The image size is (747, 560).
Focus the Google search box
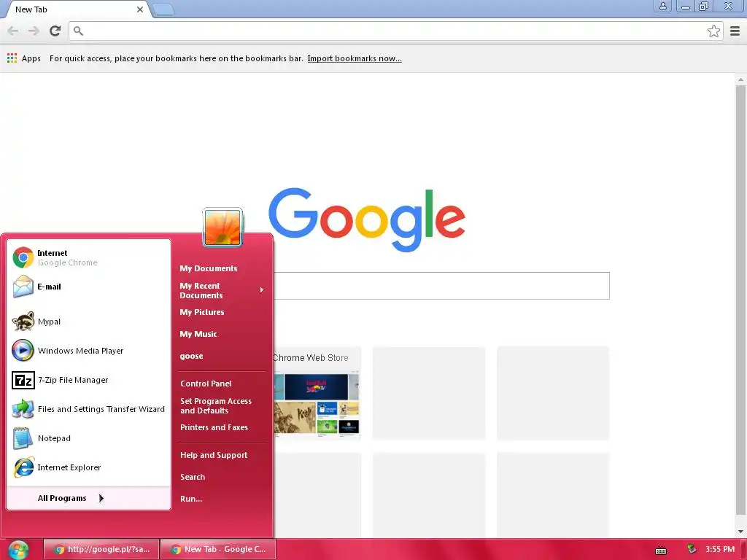(441, 286)
